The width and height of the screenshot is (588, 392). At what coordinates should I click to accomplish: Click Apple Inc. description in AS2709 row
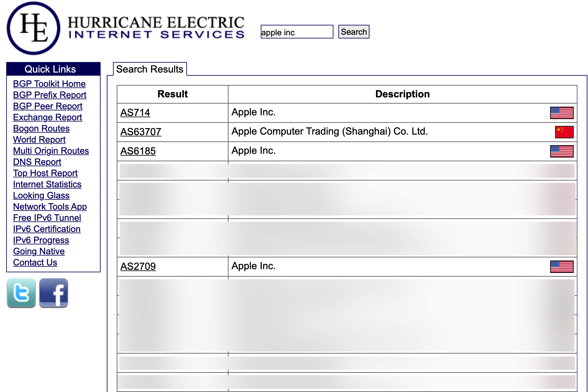[253, 266]
